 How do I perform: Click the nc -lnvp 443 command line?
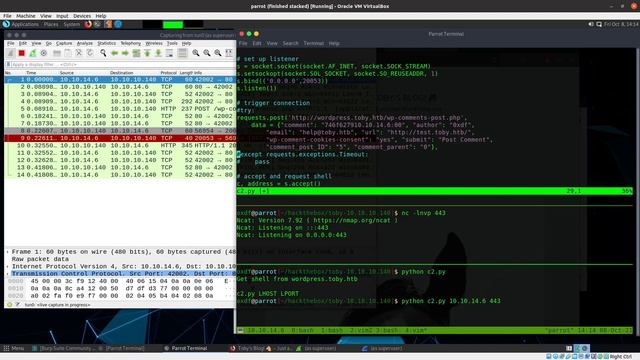coord(423,213)
